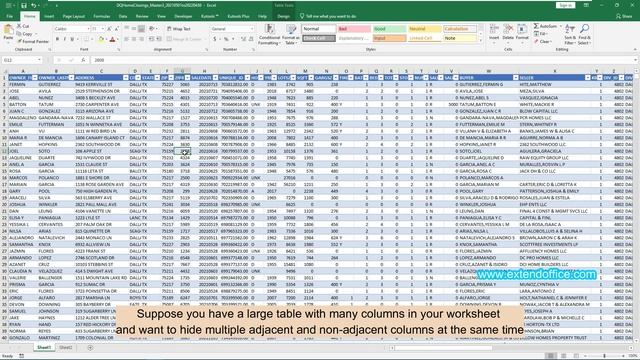Image resolution: width=640 pixels, height=360 pixels.
Task: Open filter dropdown for SELLER column
Action: tap(587, 78)
